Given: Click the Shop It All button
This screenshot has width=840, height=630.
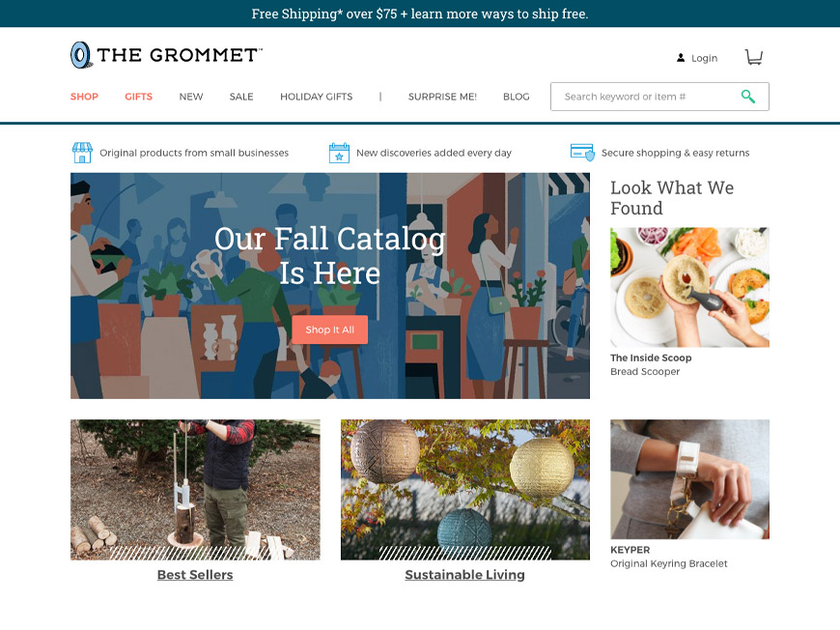Looking at the screenshot, I should point(329,329).
